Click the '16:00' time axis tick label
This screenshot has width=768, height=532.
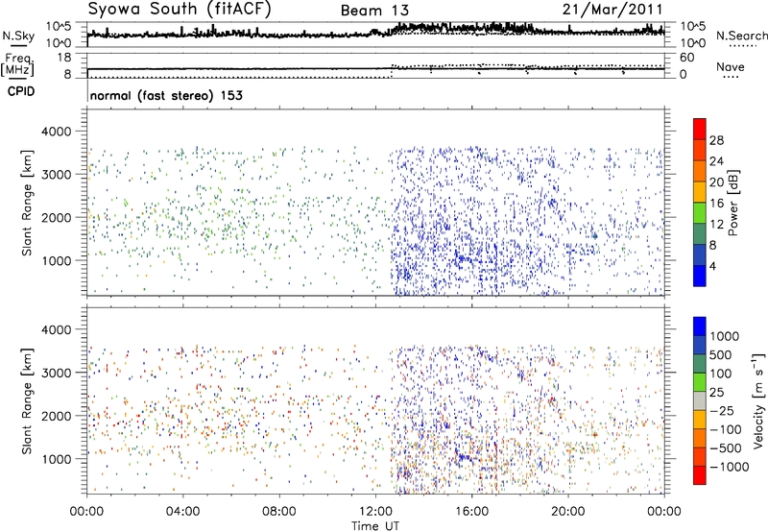click(471, 512)
